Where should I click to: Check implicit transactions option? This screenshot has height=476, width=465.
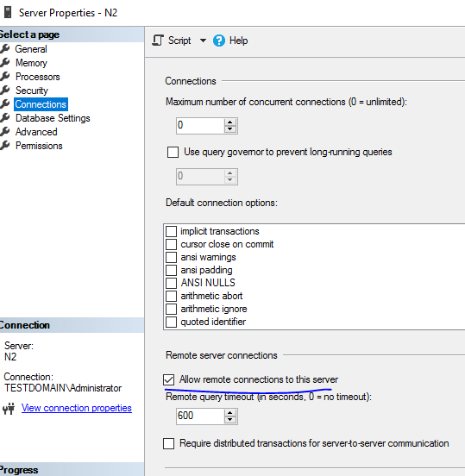(171, 231)
